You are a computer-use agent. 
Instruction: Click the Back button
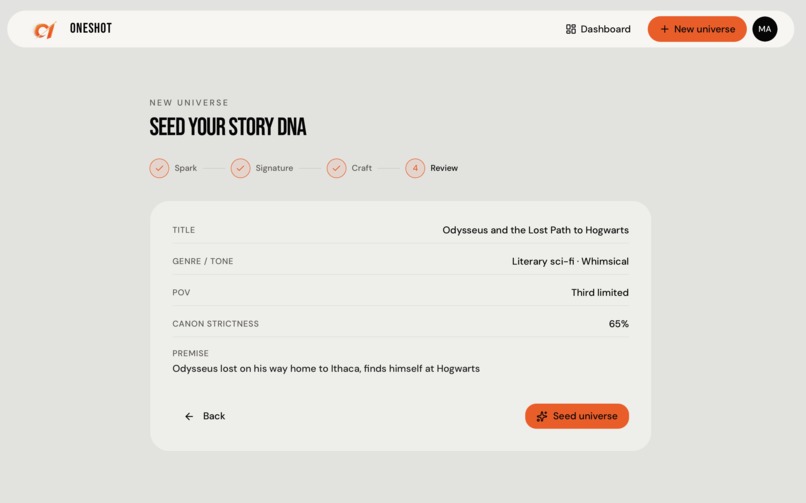205,416
